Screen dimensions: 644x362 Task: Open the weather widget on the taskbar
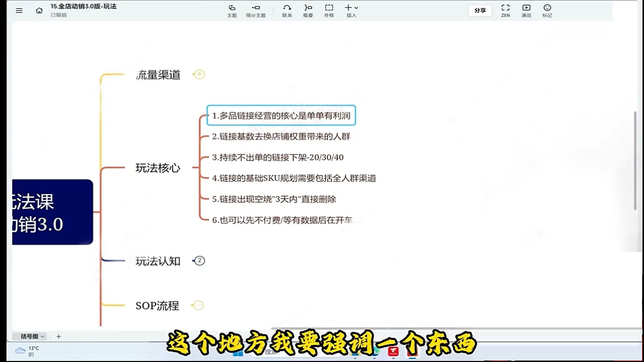[x=28, y=351]
